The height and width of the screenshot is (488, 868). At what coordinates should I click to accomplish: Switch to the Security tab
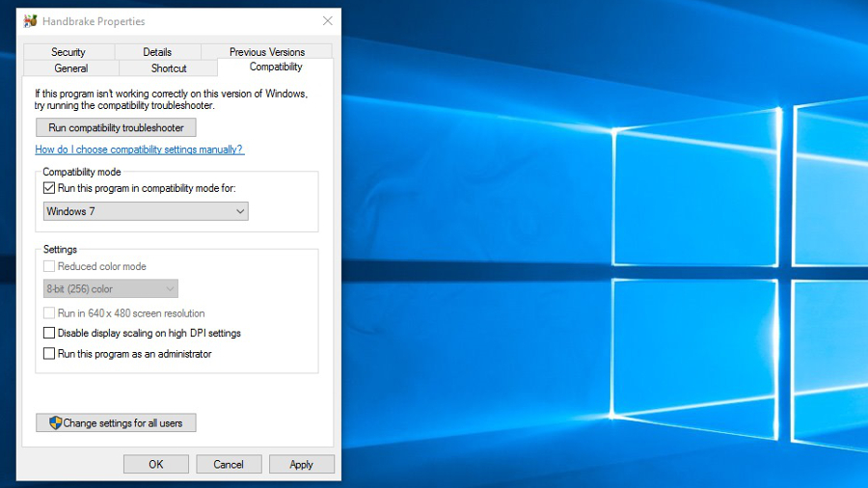click(x=68, y=52)
